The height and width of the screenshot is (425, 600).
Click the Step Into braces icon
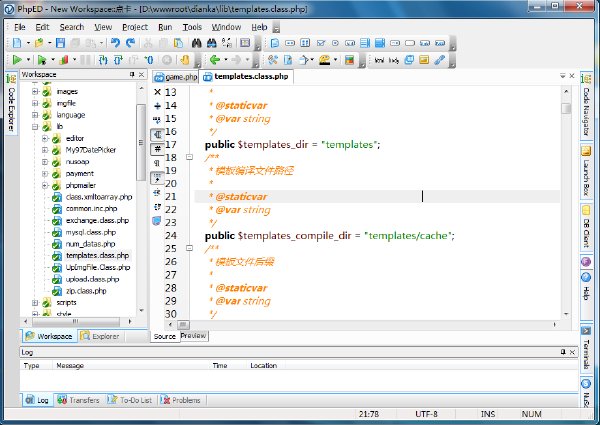(x=103, y=60)
